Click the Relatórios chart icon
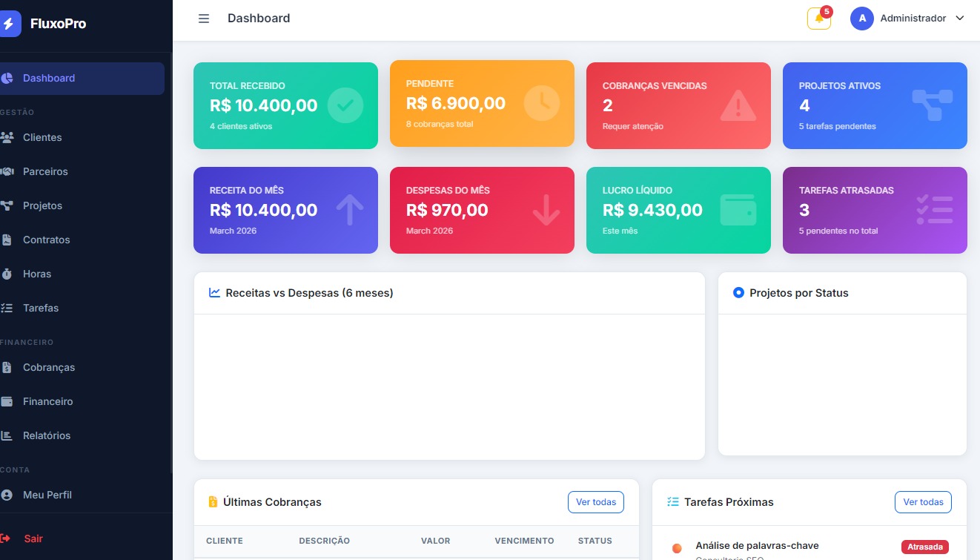Image resolution: width=980 pixels, height=560 pixels. pyautogui.click(x=7, y=435)
